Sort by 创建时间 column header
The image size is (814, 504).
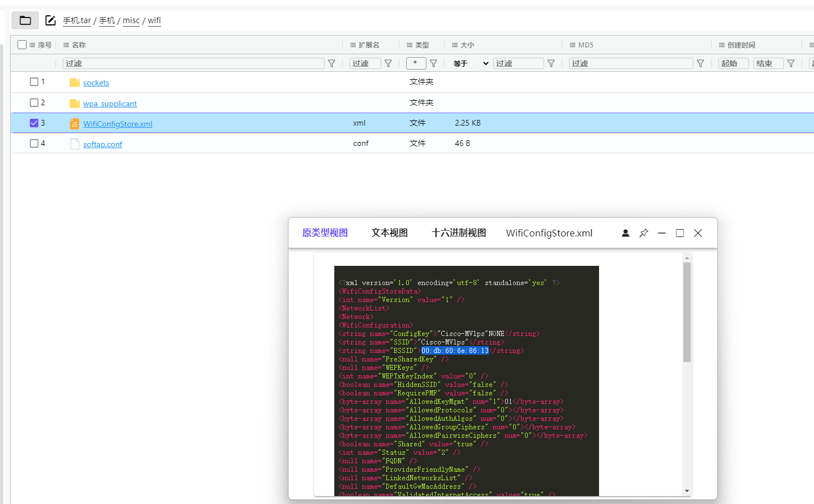(741, 45)
